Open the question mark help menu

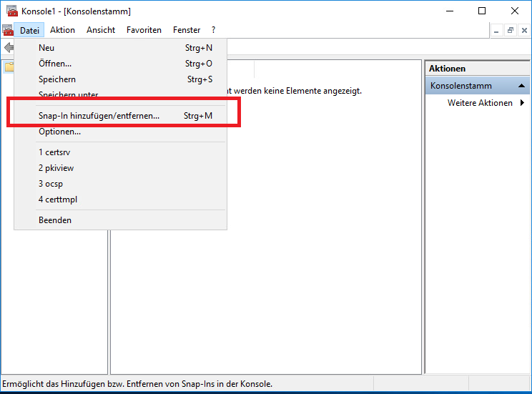pos(213,30)
